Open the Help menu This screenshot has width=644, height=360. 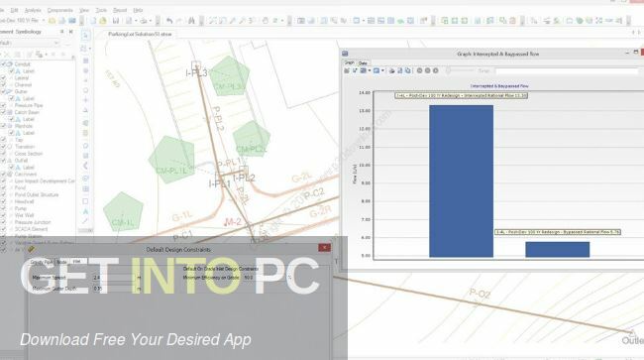[x=138, y=10]
